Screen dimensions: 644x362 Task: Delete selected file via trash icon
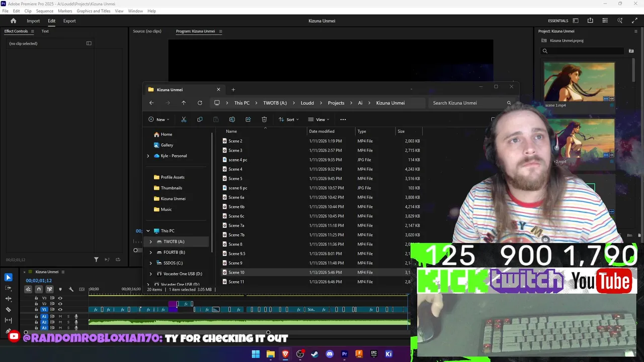coord(264,119)
